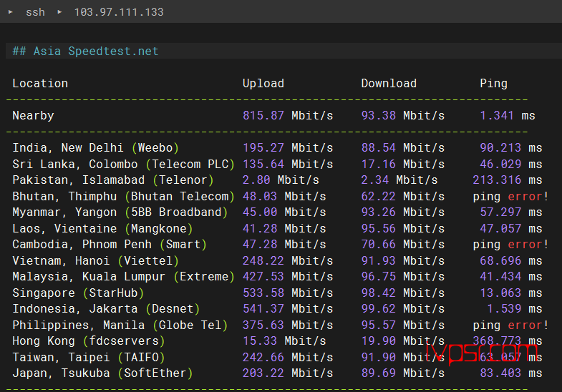Click the Nearby download value 93.38
Screen dimensions: 562x392
379,116
